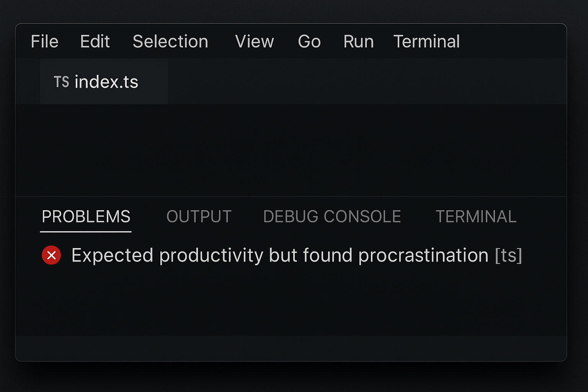Viewport: 588px width, 392px height.
Task: Open the Run menu
Action: click(358, 41)
